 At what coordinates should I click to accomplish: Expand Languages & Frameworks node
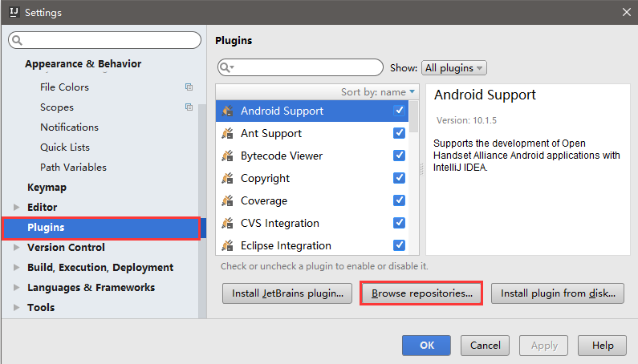click(x=16, y=287)
